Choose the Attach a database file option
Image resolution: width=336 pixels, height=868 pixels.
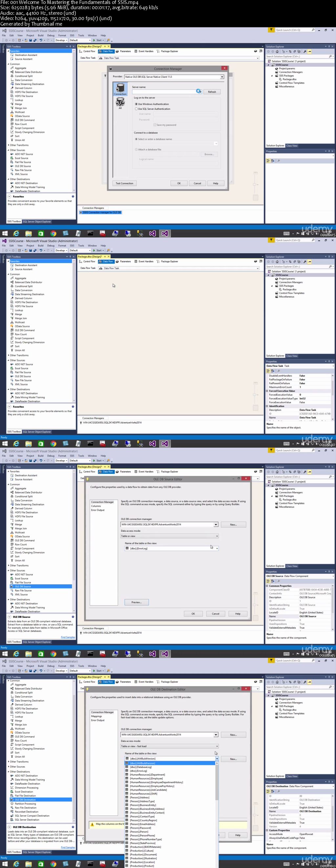[x=148, y=149]
